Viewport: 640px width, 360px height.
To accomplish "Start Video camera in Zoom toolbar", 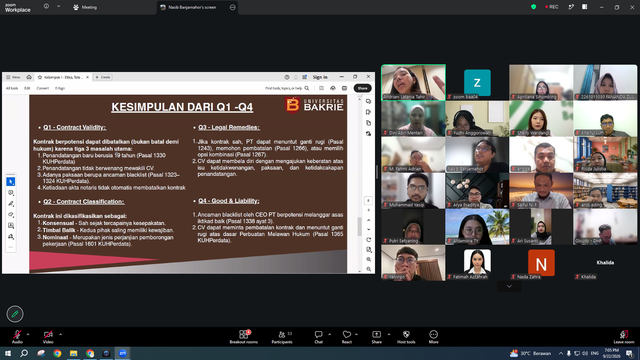I will point(48,336).
